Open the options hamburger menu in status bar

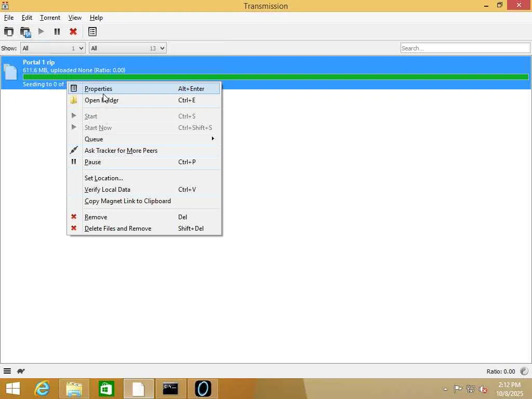coord(7,371)
